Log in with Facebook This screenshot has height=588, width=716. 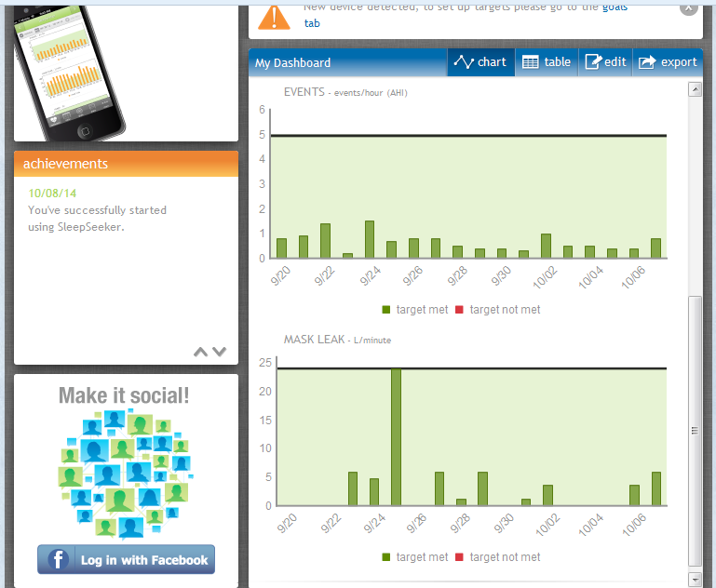pyautogui.click(x=126, y=559)
